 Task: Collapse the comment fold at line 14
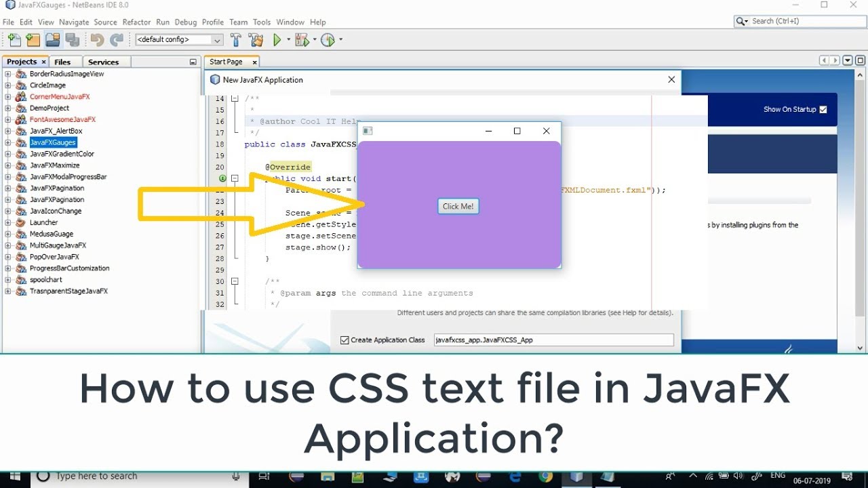(235, 98)
